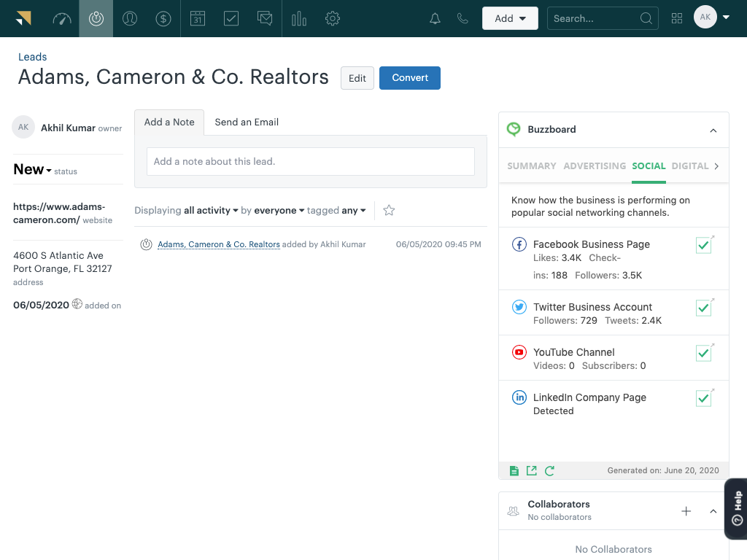
Task: Switch to the Send an Email tab
Action: (247, 122)
